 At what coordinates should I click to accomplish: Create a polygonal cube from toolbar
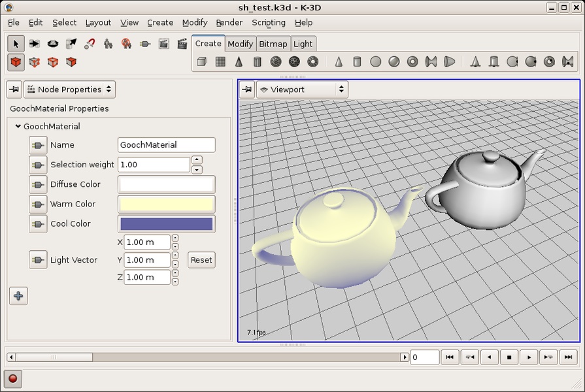pos(202,62)
